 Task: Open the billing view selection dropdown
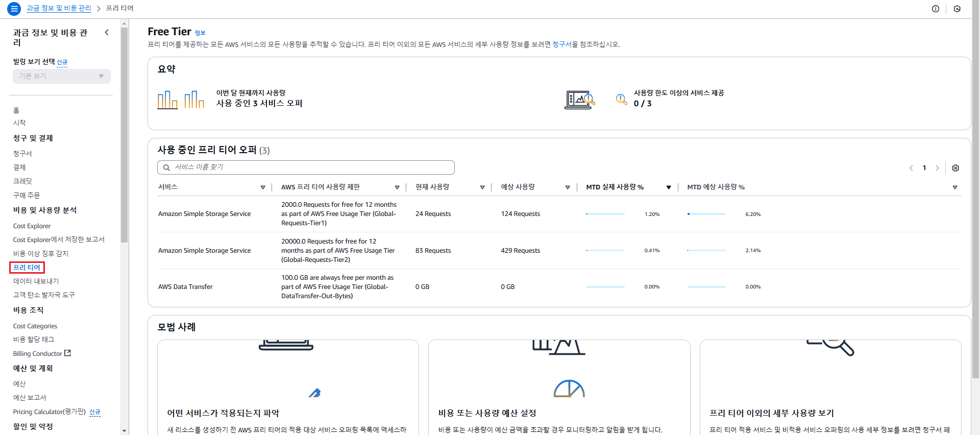[62, 76]
